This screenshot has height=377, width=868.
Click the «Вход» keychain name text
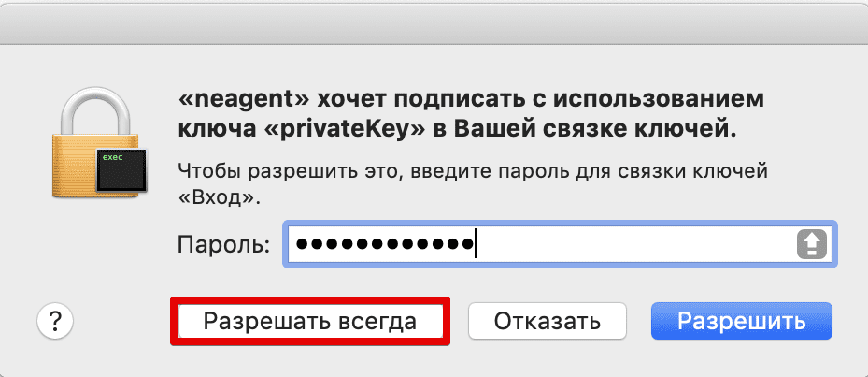click(212, 197)
